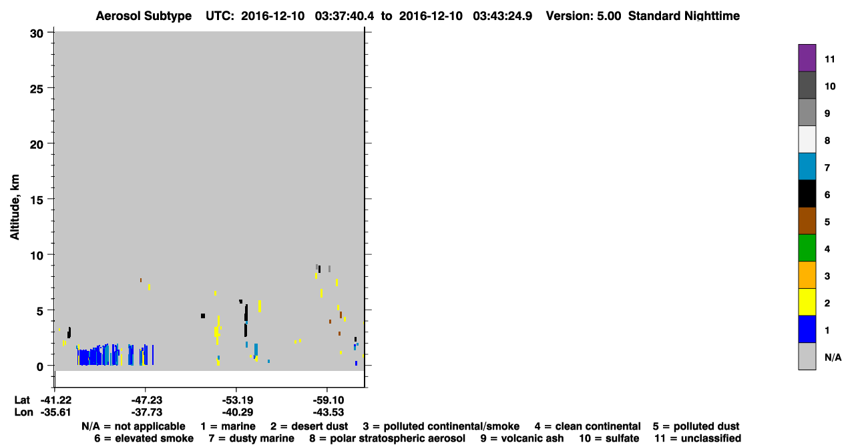Click the brown polluted dust swatch 5
The image size is (868, 445).
pos(807,221)
